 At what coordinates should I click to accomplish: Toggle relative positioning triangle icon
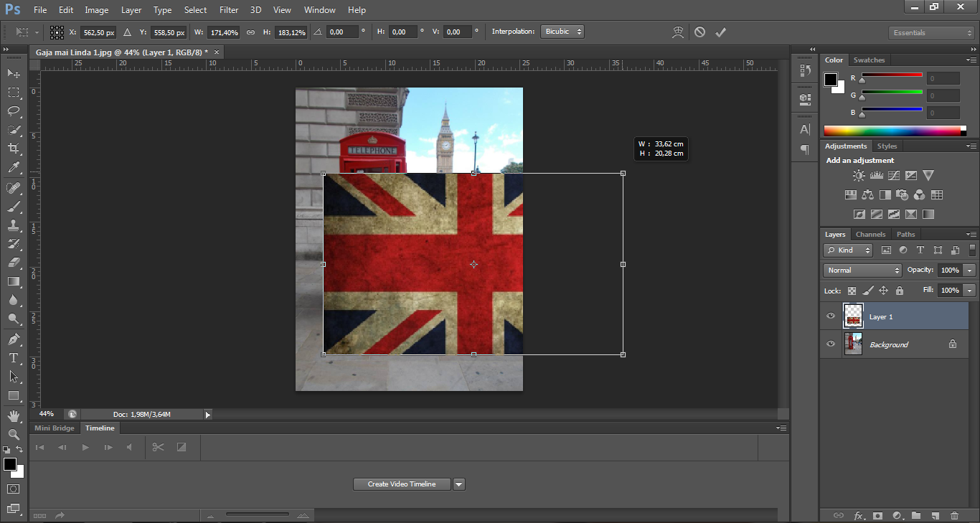(127, 32)
